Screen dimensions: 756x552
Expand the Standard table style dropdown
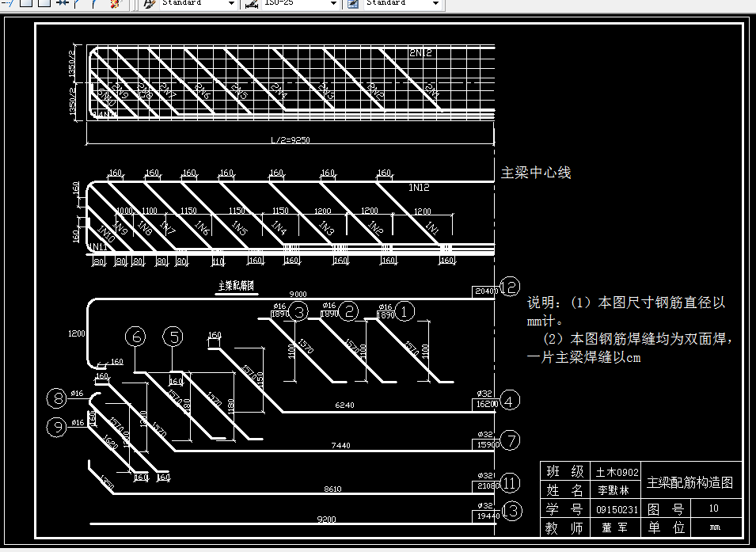435,4
